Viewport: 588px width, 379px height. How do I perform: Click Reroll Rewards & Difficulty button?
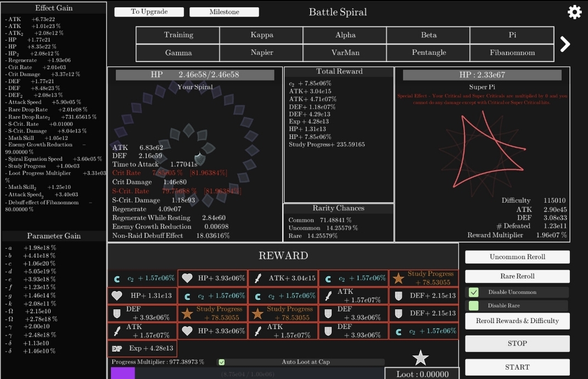click(517, 321)
